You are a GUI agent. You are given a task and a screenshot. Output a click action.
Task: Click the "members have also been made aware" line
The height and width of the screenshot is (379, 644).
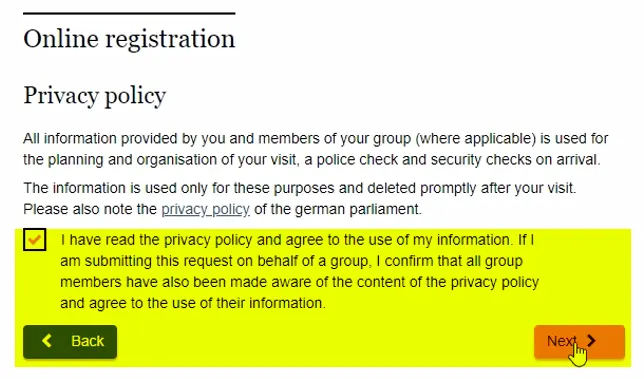[299, 283]
